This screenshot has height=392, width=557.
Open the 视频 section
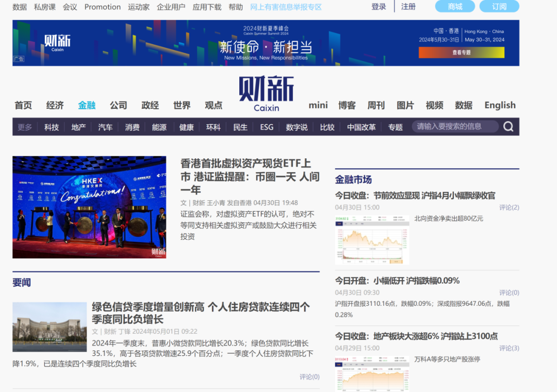pyautogui.click(x=434, y=105)
